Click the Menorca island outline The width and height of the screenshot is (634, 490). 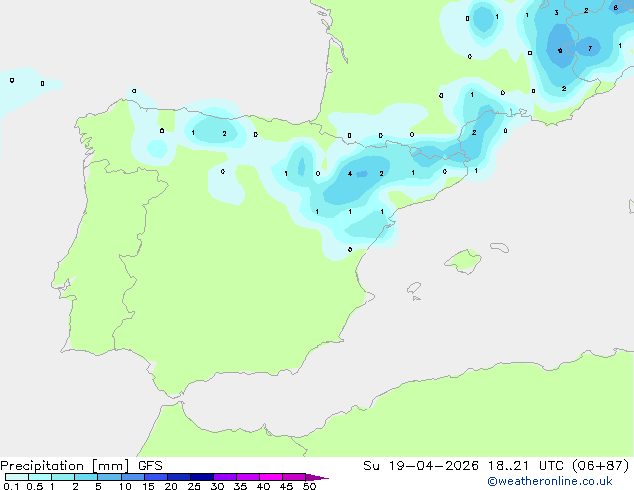pos(500,247)
